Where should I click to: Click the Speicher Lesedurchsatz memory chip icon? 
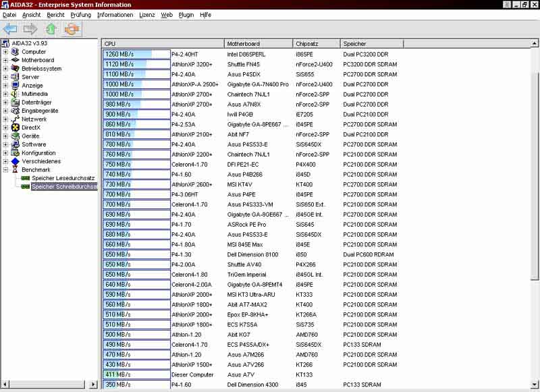(x=26, y=178)
